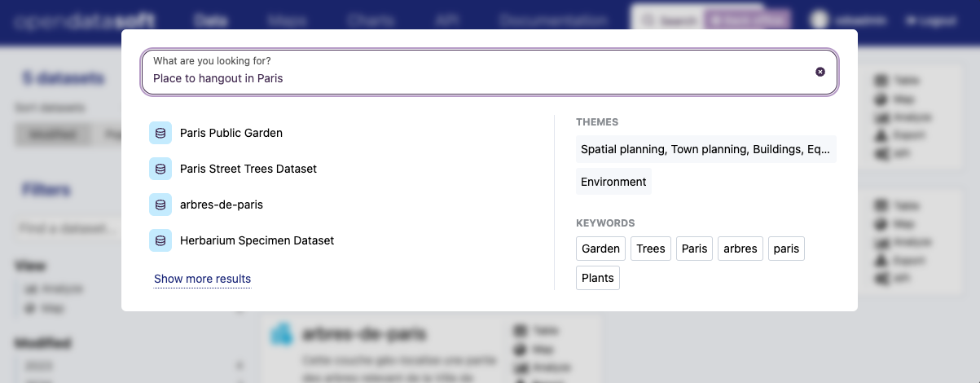Select the Plants keyword tag
Viewport: 980px width, 383px height.
point(597,278)
